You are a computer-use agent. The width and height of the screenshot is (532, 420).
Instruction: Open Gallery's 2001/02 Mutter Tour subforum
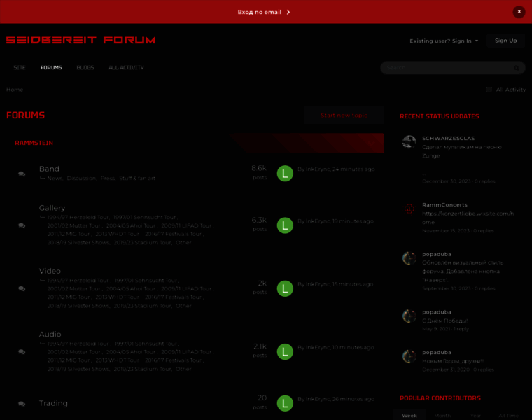tap(74, 225)
